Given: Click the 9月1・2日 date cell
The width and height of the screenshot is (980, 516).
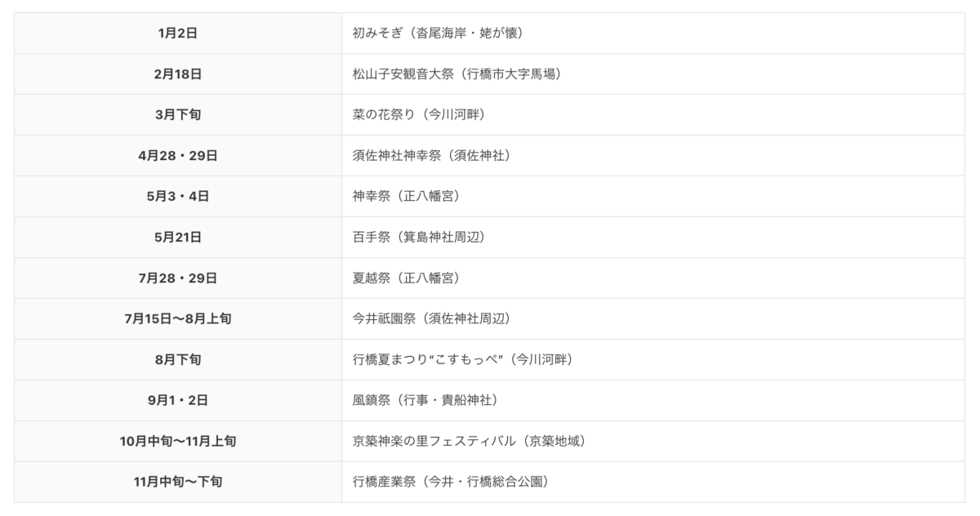Looking at the screenshot, I should pos(178,401).
